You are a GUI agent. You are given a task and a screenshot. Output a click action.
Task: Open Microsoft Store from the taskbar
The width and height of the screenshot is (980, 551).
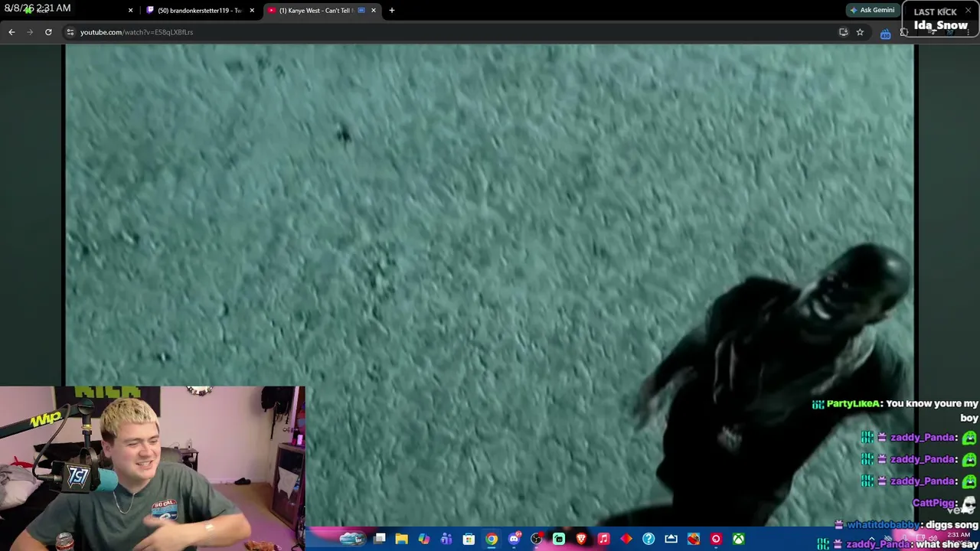(469, 540)
